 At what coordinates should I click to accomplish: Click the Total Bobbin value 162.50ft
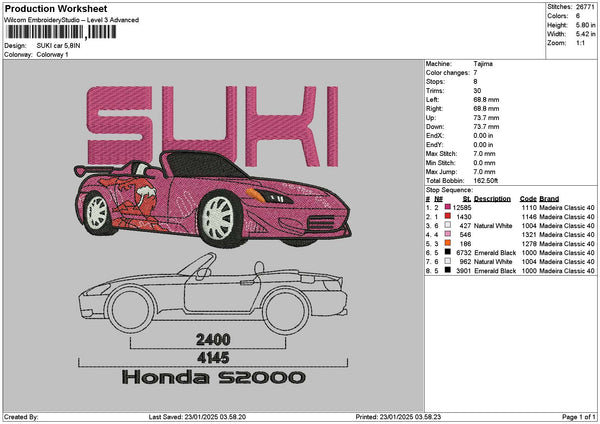[486, 181]
